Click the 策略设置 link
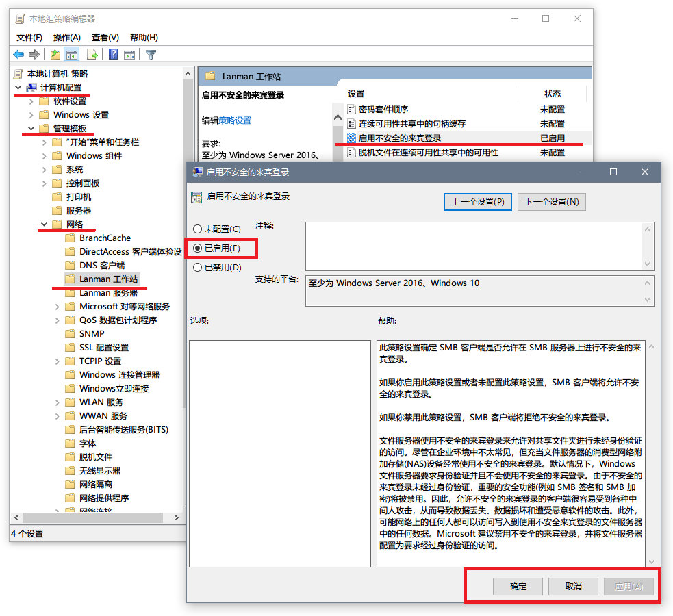Viewport: 673px width, 616px height. [234, 120]
